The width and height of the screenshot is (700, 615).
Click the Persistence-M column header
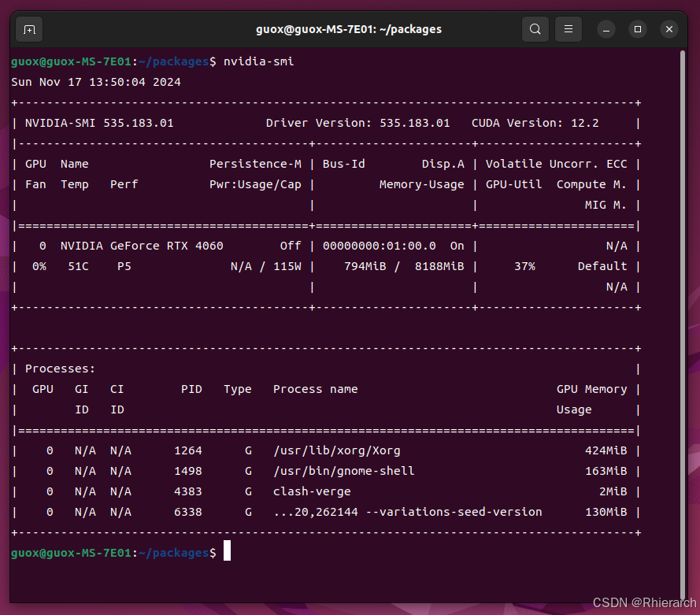tap(255, 165)
